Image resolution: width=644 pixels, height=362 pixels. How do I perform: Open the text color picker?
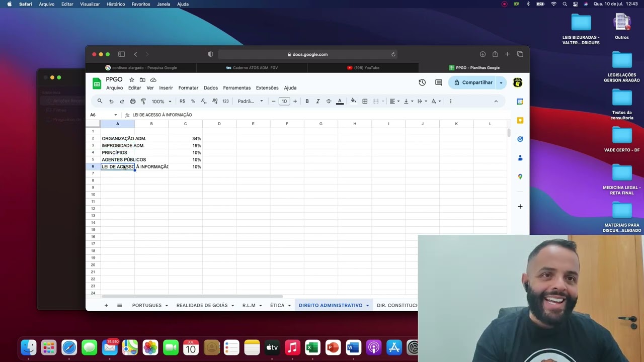[x=340, y=101]
